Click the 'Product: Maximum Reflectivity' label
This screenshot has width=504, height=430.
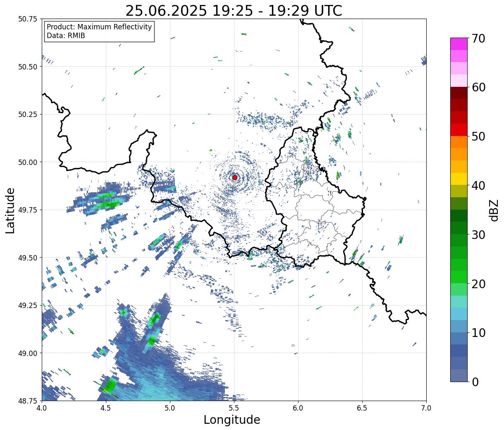click(99, 27)
